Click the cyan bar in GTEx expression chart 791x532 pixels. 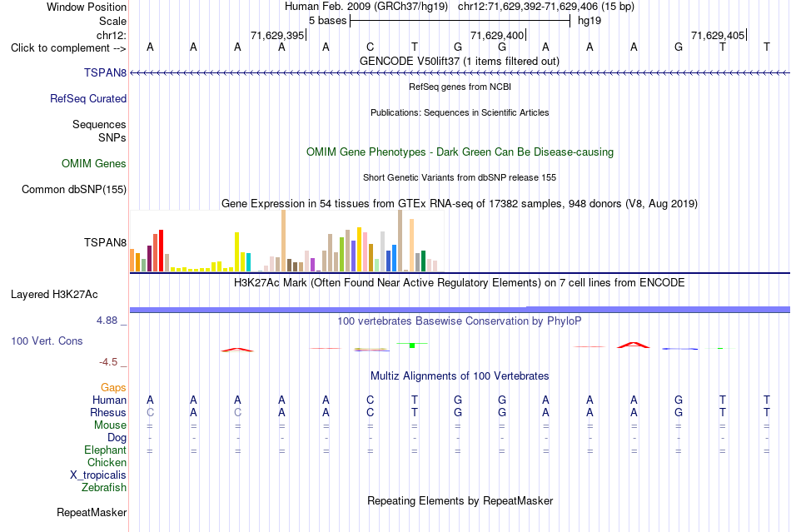(248, 262)
